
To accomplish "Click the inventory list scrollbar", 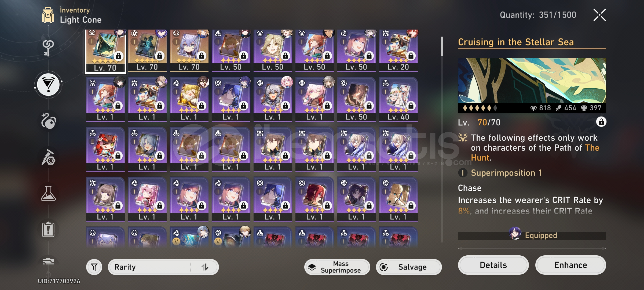I will tap(442, 140).
